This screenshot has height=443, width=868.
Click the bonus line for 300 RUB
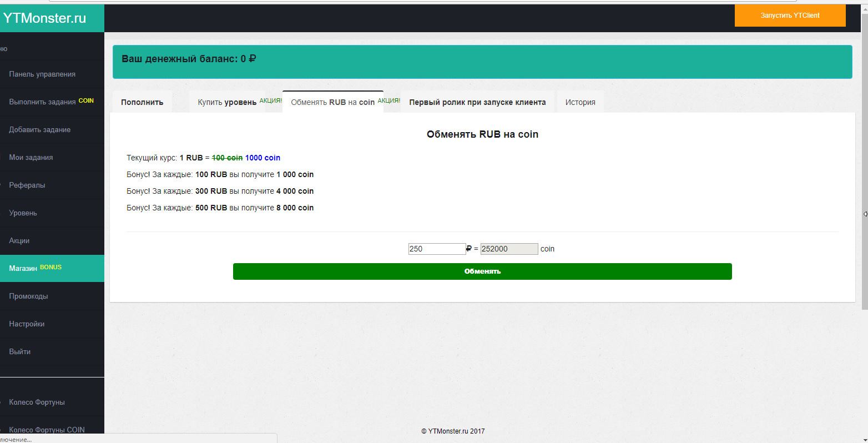220,191
